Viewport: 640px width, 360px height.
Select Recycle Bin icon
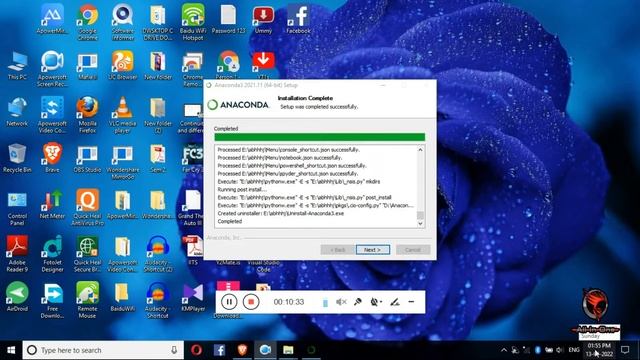(17, 158)
